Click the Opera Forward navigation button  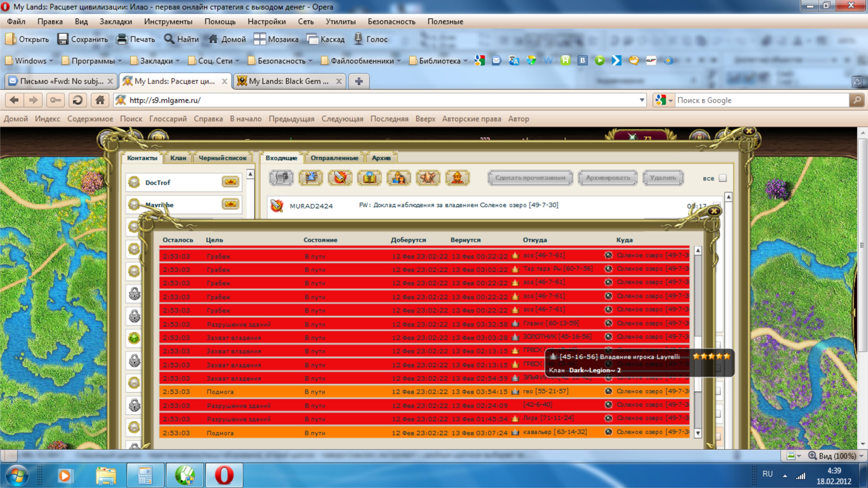click(33, 100)
